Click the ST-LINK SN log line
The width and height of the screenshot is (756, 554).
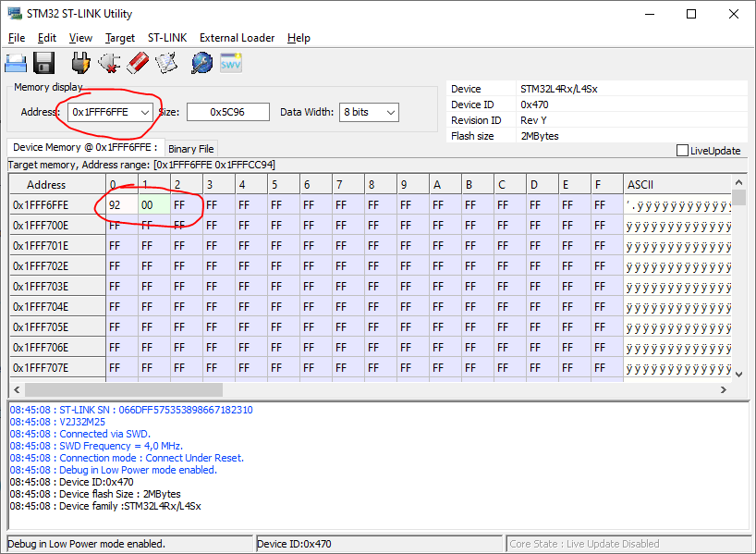(x=131, y=410)
